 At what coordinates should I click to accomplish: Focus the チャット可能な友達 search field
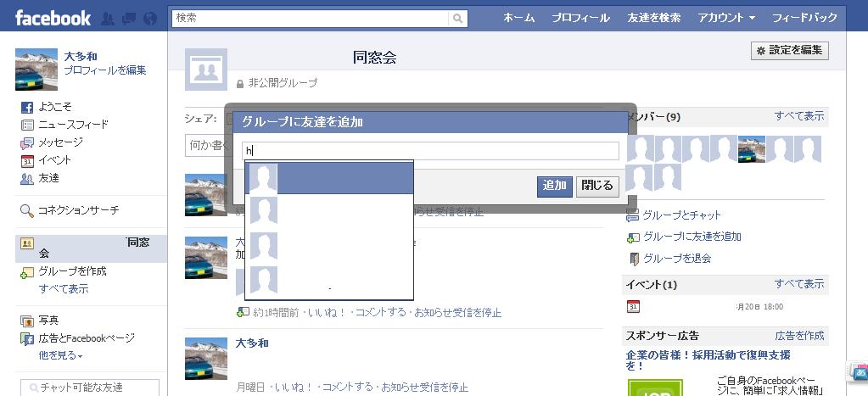click(90, 388)
